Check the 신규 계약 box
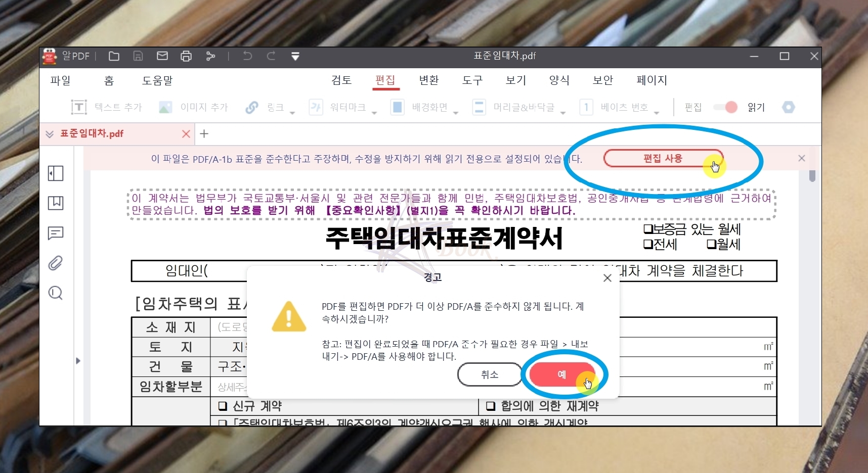 223,406
